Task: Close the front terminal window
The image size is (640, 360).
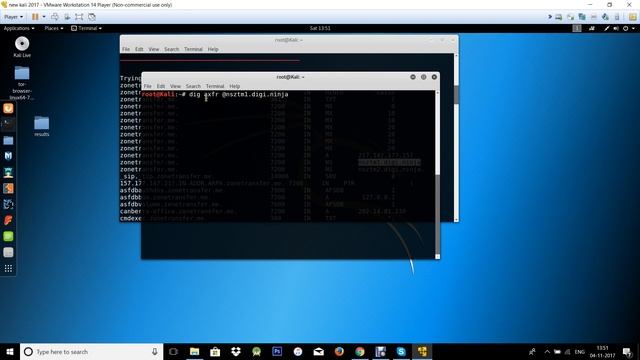Action: click(434, 77)
